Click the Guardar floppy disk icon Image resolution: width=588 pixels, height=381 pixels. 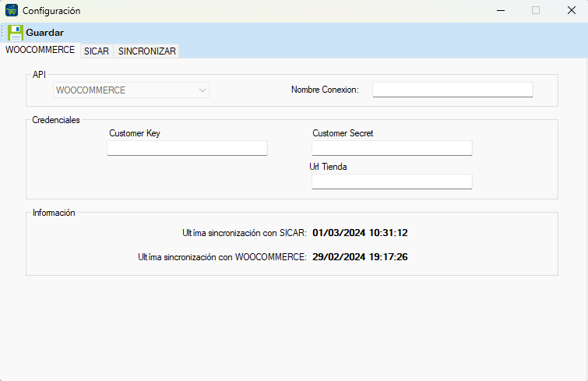point(15,33)
